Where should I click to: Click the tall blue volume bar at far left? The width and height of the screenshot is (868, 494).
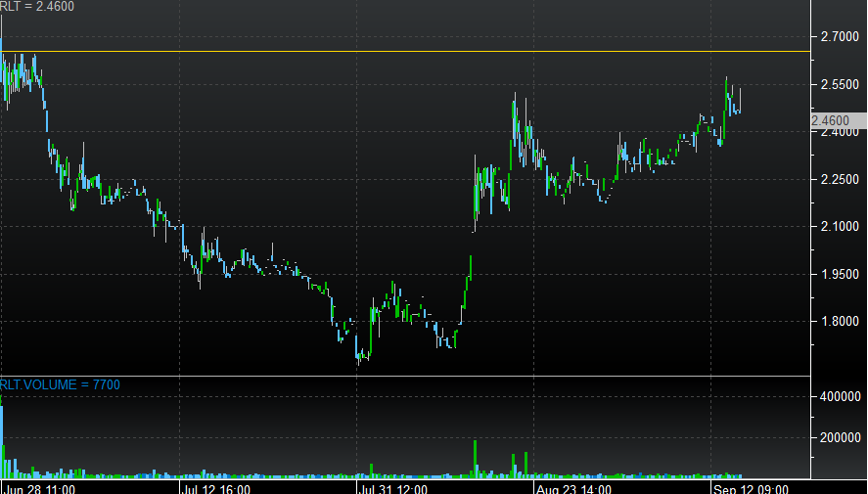(x=2, y=440)
